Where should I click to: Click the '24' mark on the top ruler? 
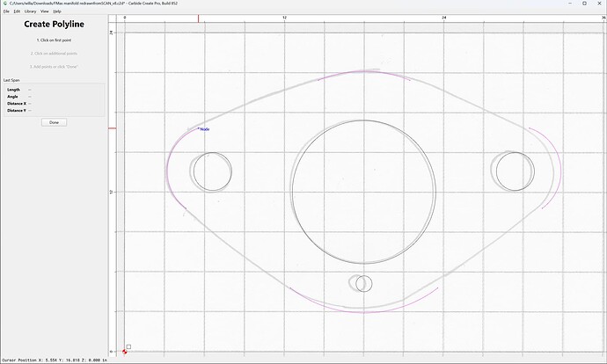pyautogui.click(x=444, y=18)
